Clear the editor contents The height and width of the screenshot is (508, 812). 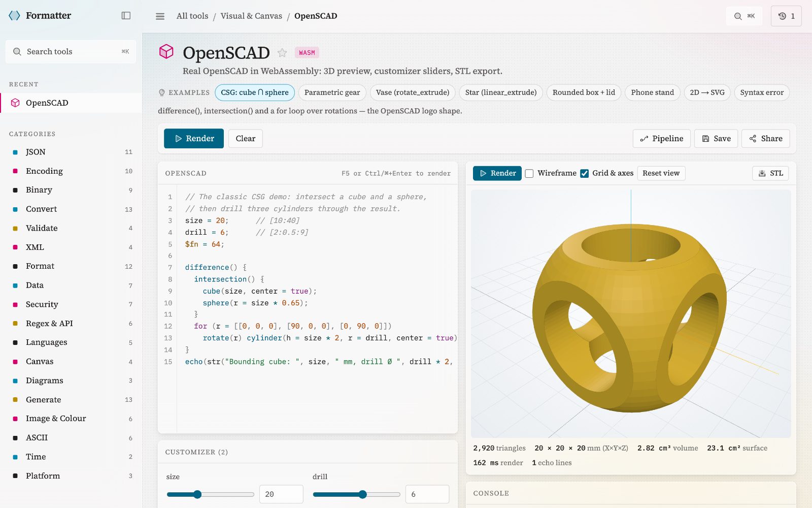tap(246, 139)
